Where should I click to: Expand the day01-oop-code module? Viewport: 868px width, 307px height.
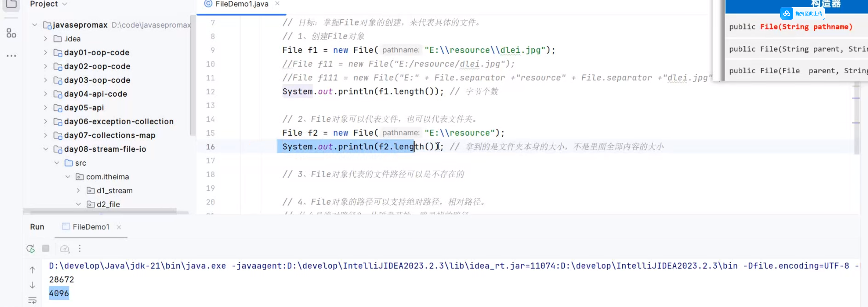tap(45, 52)
